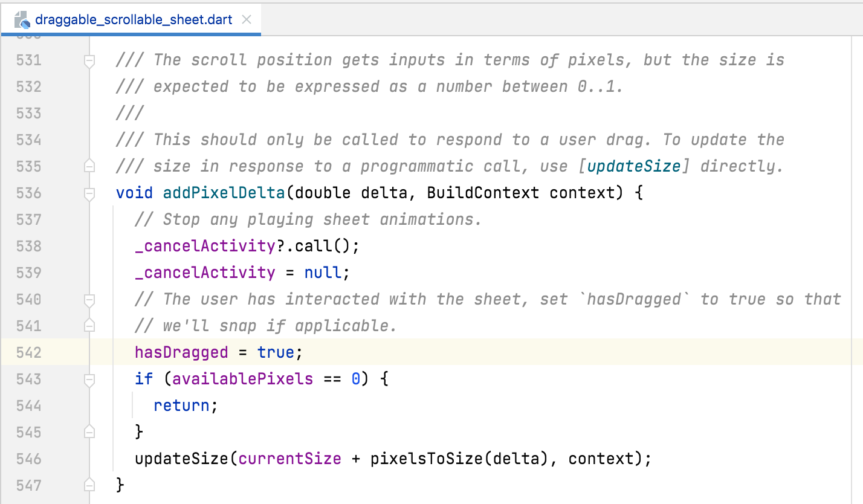Screen dimensions: 863x504
Task: Place cursor on the hasDragged identifier
Action: coord(181,352)
